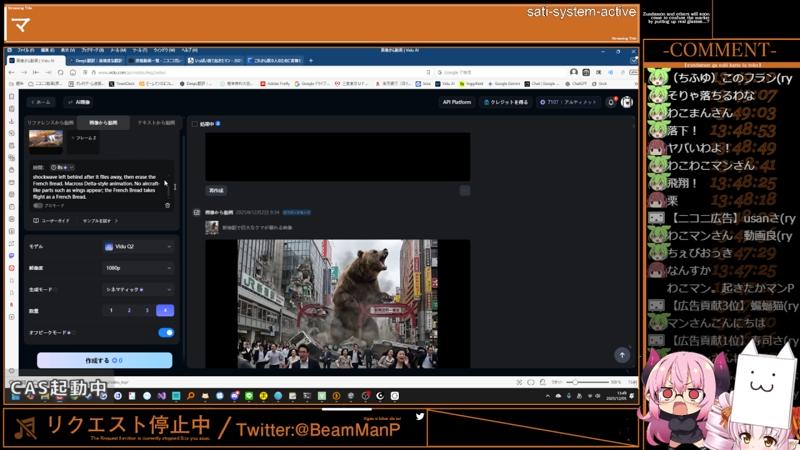Select quantity 3
The width and height of the screenshot is (800, 450).
coord(147,310)
